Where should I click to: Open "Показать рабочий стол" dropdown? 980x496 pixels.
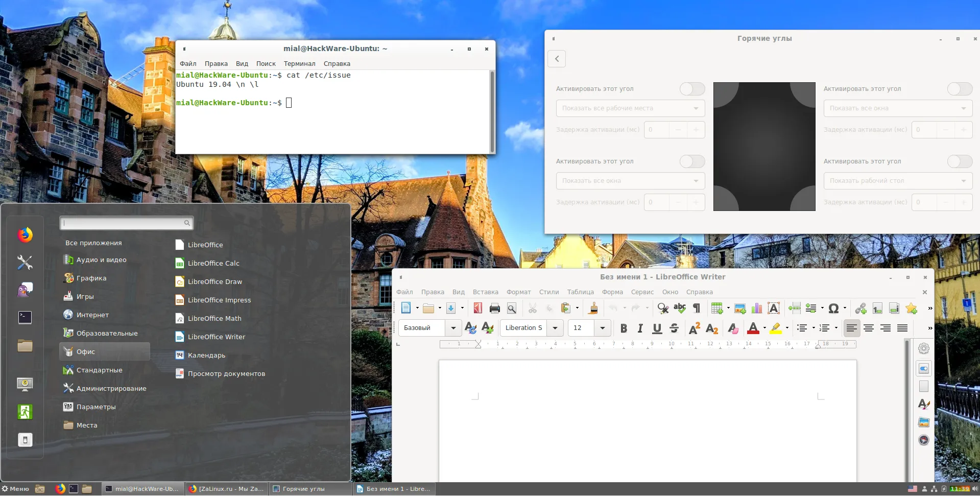point(898,181)
